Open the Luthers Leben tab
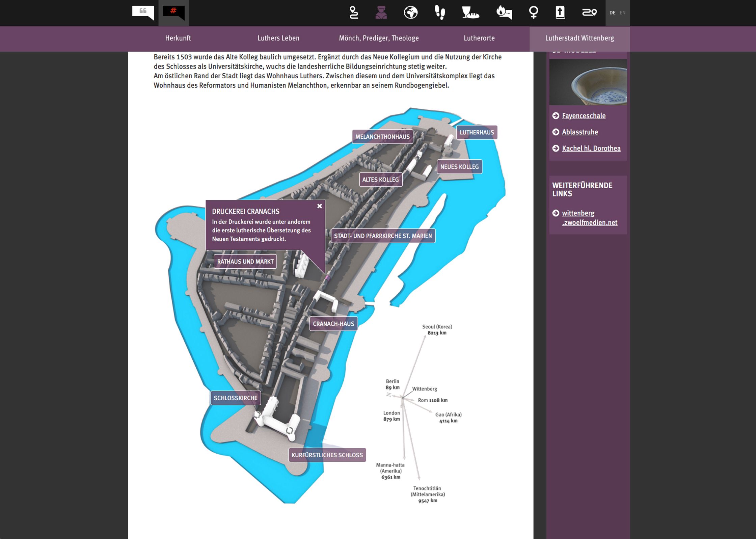 click(278, 38)
